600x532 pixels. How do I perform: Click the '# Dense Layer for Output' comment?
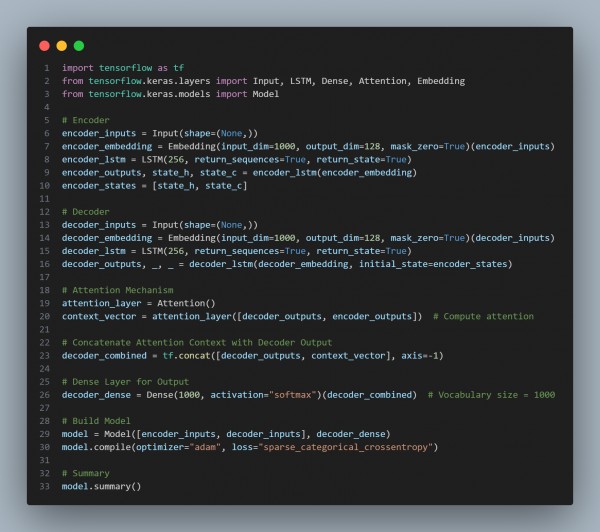tap(126, 382)
